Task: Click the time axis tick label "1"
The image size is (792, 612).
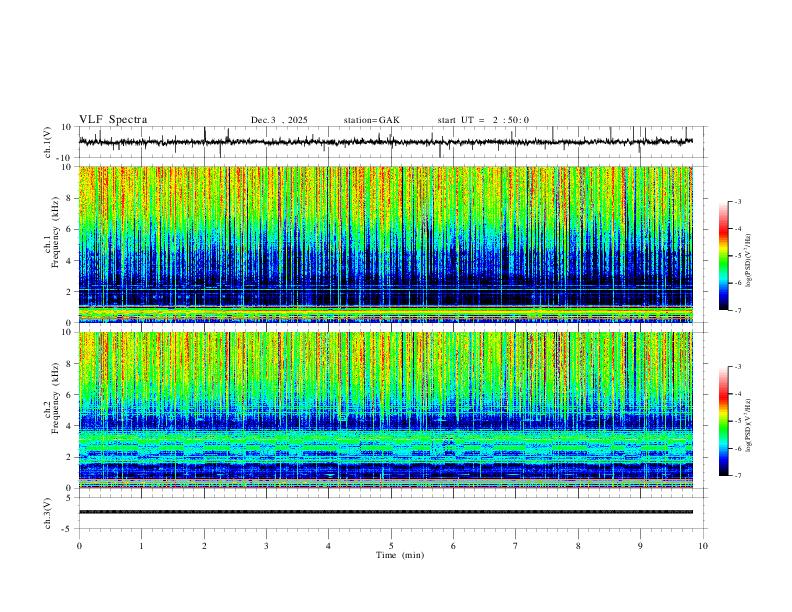Action: point(141,546)
